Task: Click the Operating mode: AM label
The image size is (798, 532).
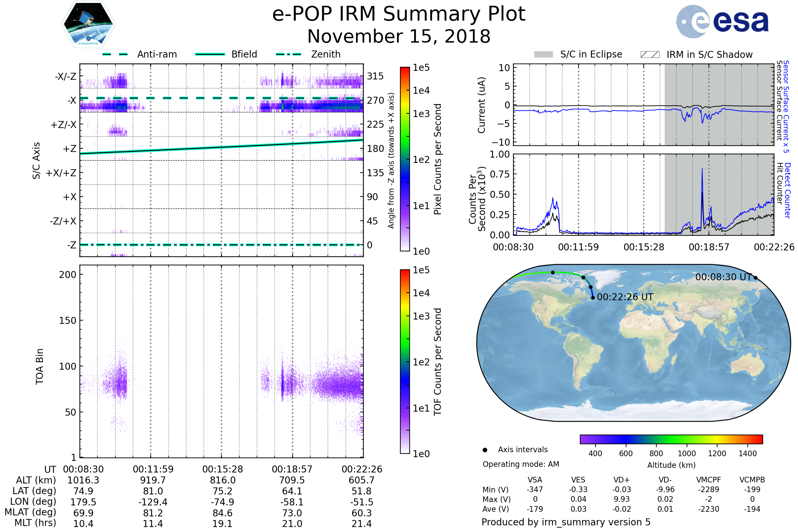Action: coord(520,464)
